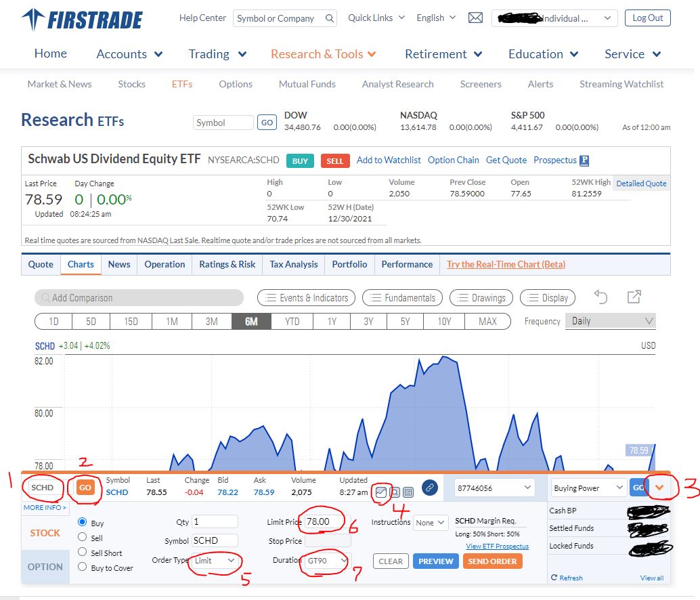Click the chart undo arrow icon
This screenshot has width=700, height=600.
(601, 297)
